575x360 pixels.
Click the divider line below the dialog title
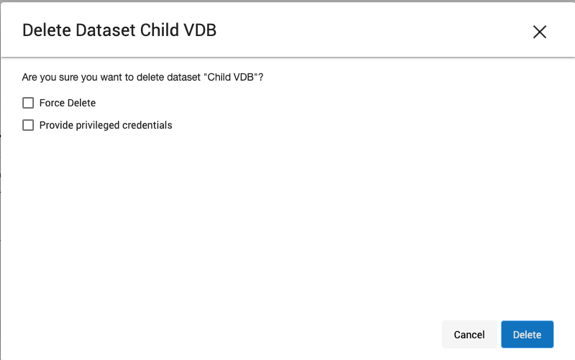[x=288, y=57]
